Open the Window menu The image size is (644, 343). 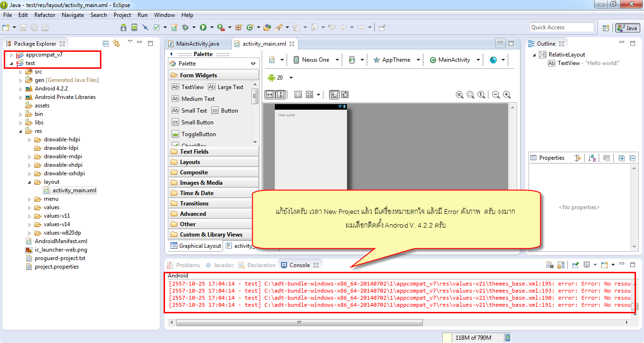(x=165, y=15)
